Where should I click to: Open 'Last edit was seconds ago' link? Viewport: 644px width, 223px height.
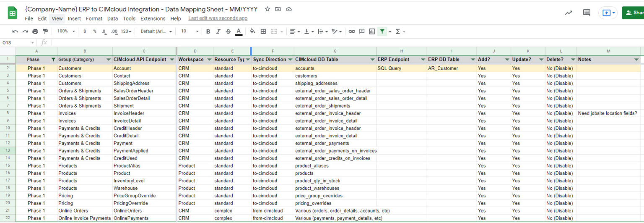[x=218, y=18]
